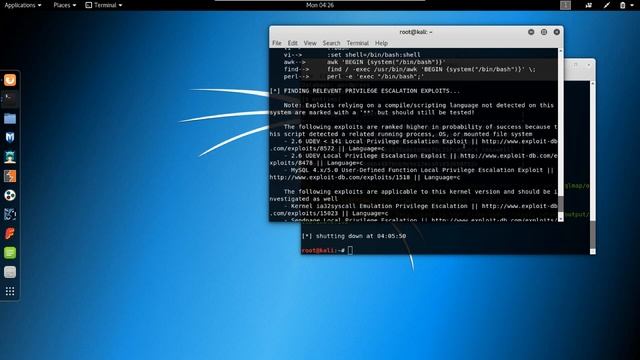
Task: Open the Mon 04:26 clock calendar
Action: (x=320, y=5)
